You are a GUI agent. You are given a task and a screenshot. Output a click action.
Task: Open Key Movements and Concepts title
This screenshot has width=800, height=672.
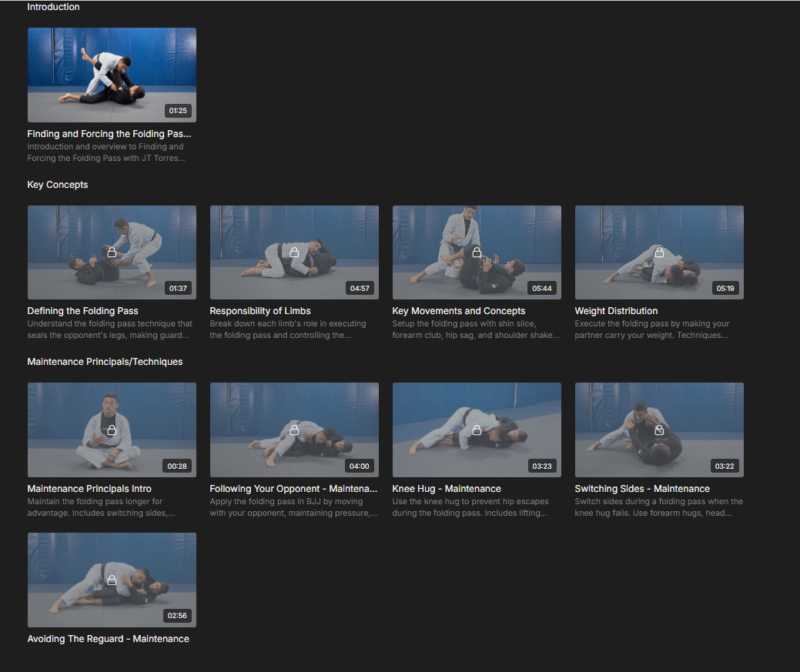tap(458, 311)
